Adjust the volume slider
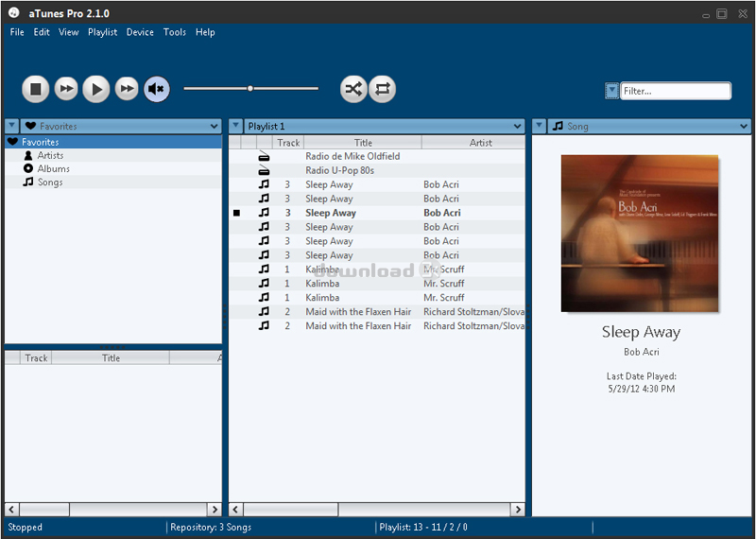Screen dimensions: 756x539 pyautogui.click(x=250, y=89)
